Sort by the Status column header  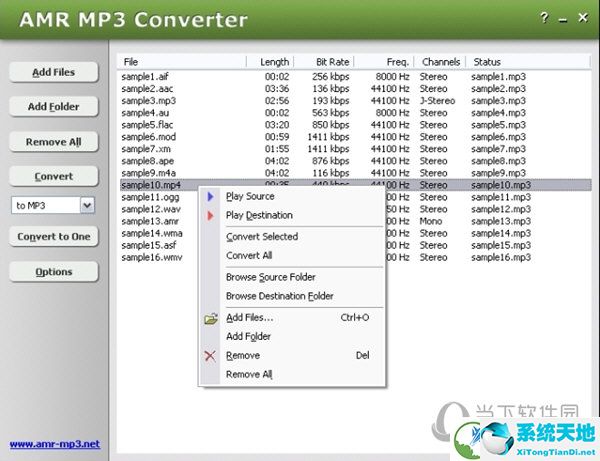click(x=528, y=62)
